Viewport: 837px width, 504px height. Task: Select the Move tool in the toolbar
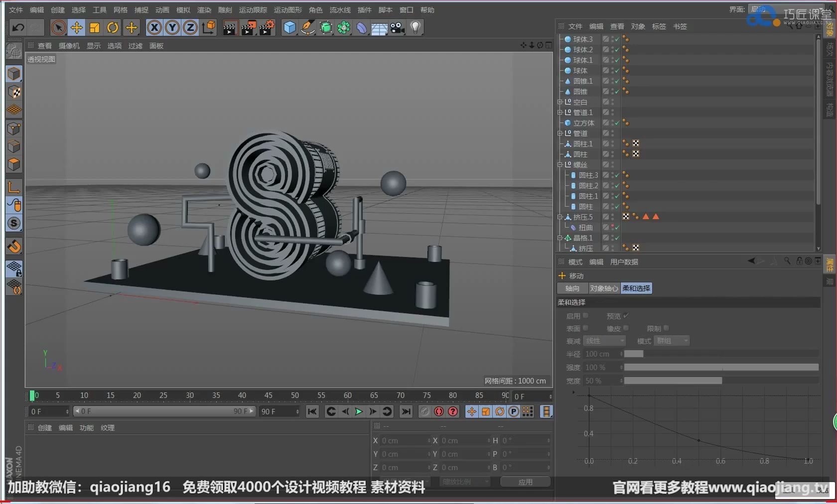pyautogui.click(x=77, y=28)
